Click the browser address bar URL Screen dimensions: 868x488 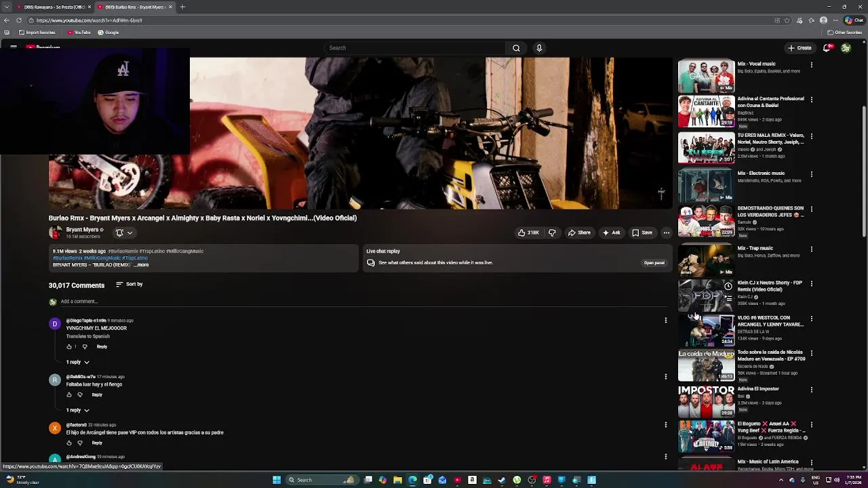pyautogui.click(x=90, y=20)
